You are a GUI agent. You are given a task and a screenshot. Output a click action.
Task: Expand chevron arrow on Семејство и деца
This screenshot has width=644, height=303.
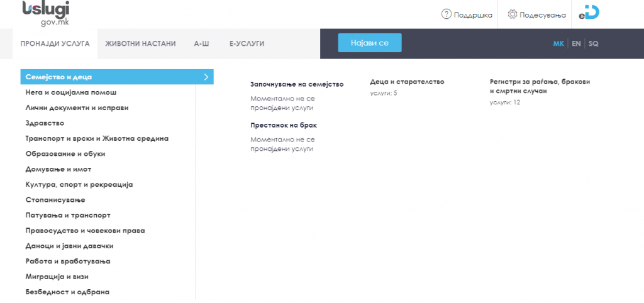[206, 77]
